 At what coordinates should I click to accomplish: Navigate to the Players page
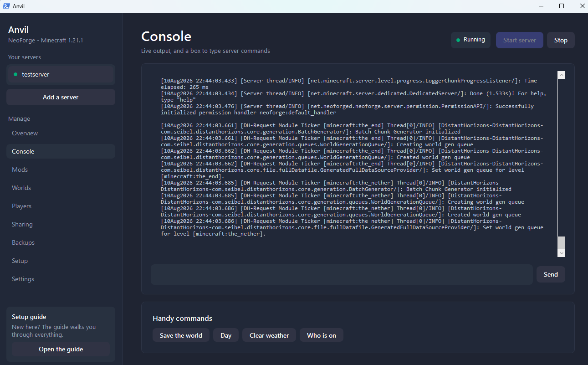61,206
